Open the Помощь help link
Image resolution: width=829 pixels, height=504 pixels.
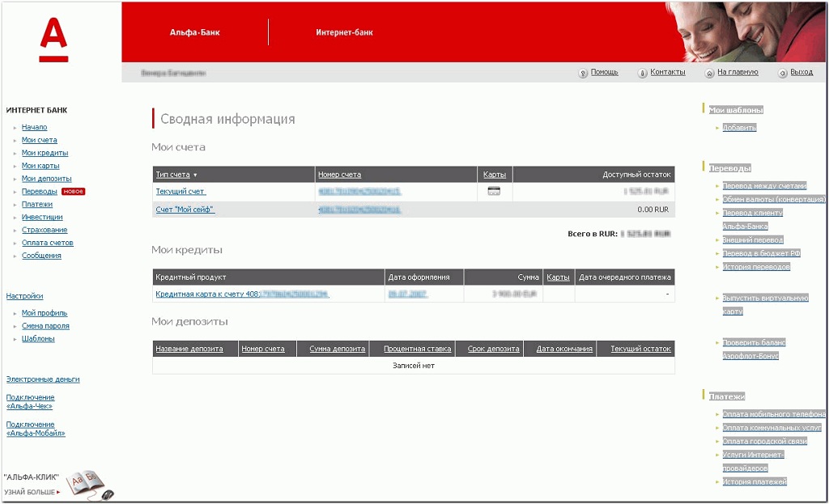tap(604, 72)
